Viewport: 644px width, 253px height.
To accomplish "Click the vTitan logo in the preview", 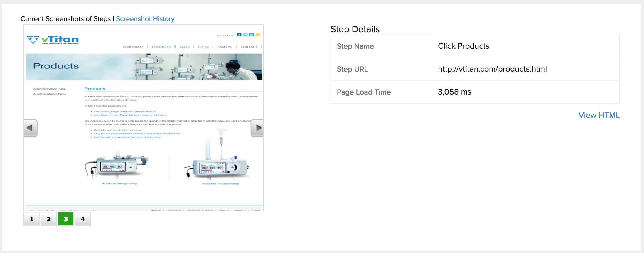I will [53, 40].
